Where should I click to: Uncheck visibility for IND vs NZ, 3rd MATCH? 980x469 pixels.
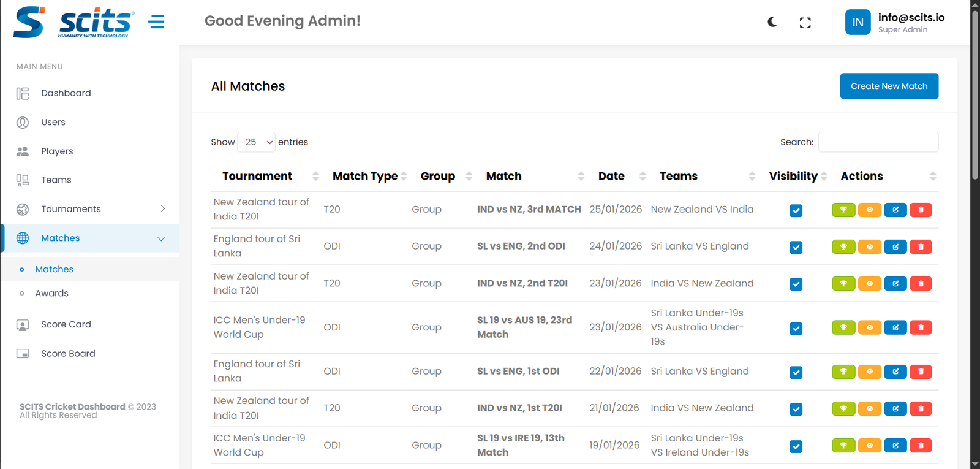coord(796,210)
